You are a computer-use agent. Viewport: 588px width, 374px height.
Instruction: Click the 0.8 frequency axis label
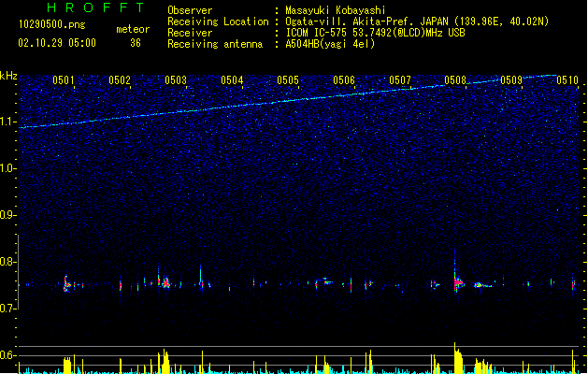pyautogui.click(x=8, y=262)
